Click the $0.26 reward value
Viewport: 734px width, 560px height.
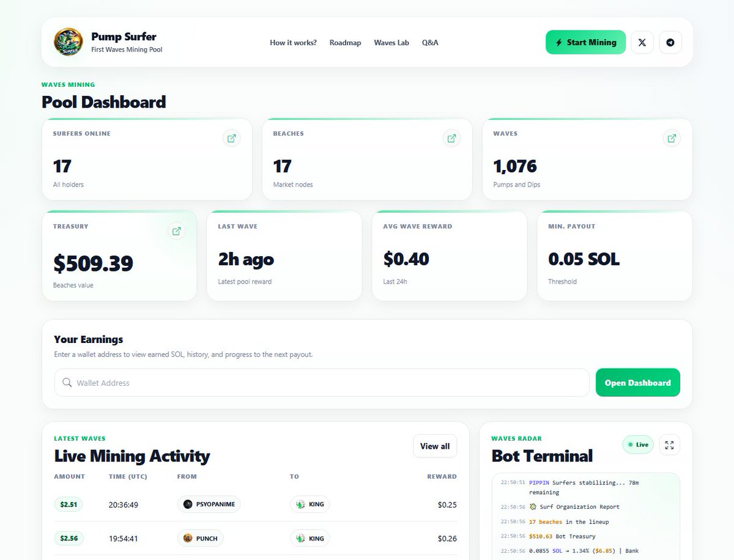(x=447, y=539)
